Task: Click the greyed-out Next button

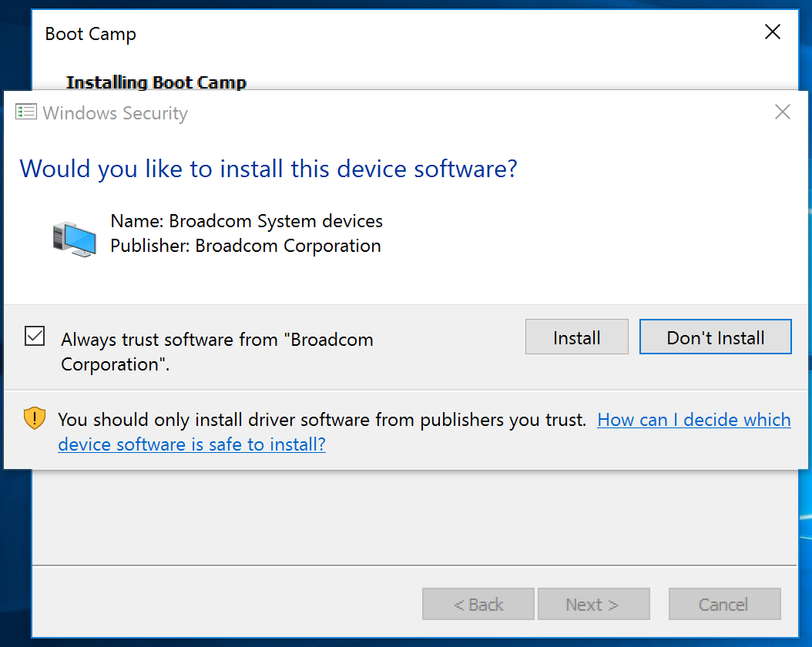Action: (x=593, y=605)
